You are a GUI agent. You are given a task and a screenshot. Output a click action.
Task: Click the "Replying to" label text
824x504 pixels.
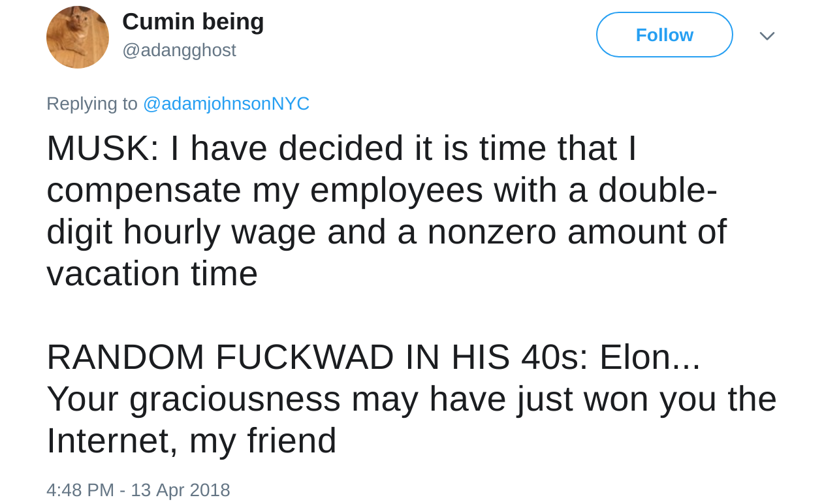click(x=92, y=103)
